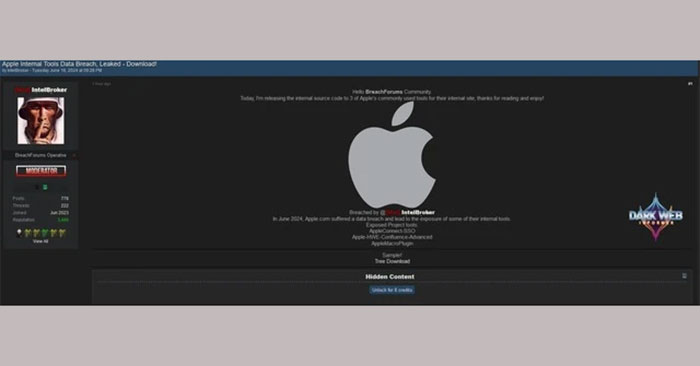The width and height of the screenshot is (700, 366).
Task: Click the Posts count 776
Action: [x=65, y=199]
